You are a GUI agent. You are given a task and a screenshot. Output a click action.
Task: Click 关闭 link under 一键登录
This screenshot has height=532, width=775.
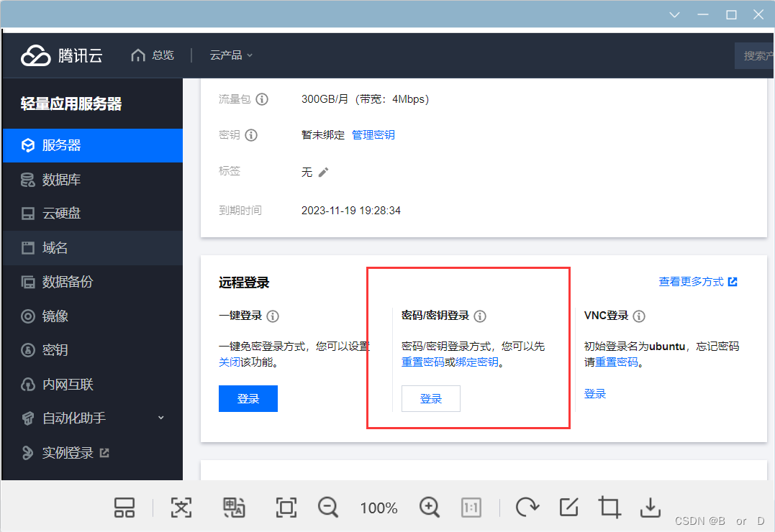pos(230,362)
